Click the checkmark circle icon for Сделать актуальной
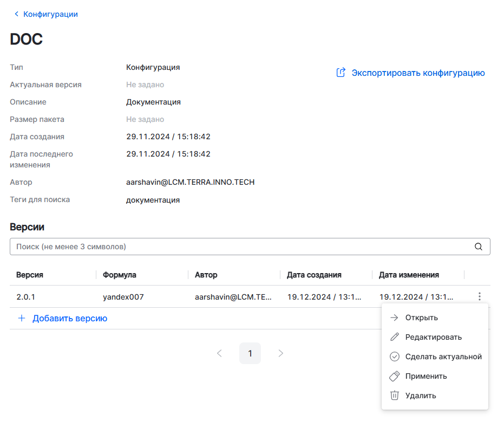This screenshot has height=421, width=504. pos(395,357)
